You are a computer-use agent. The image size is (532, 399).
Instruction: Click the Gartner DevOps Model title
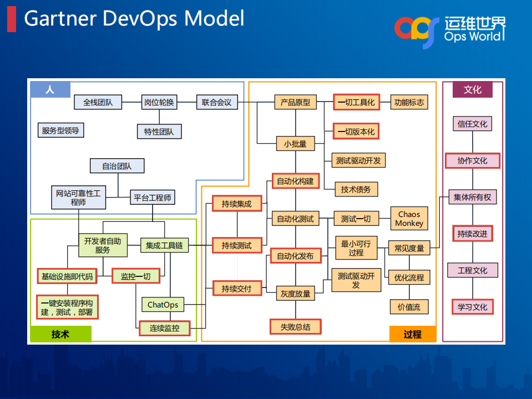[x=134, y=18]
